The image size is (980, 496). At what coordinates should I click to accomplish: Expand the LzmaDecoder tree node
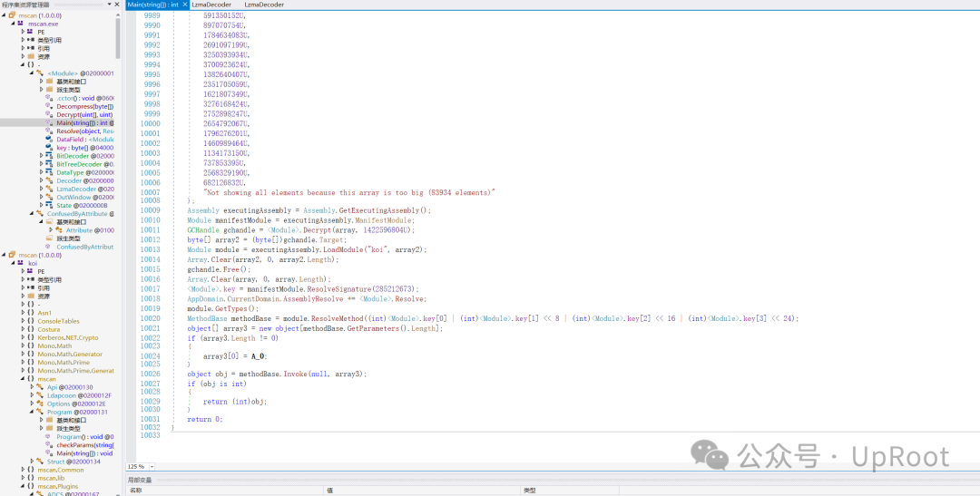coord(41,189)
